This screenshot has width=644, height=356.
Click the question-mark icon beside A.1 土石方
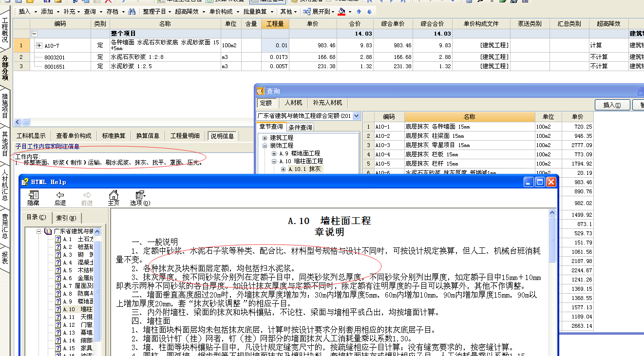(x=58, y=239)
